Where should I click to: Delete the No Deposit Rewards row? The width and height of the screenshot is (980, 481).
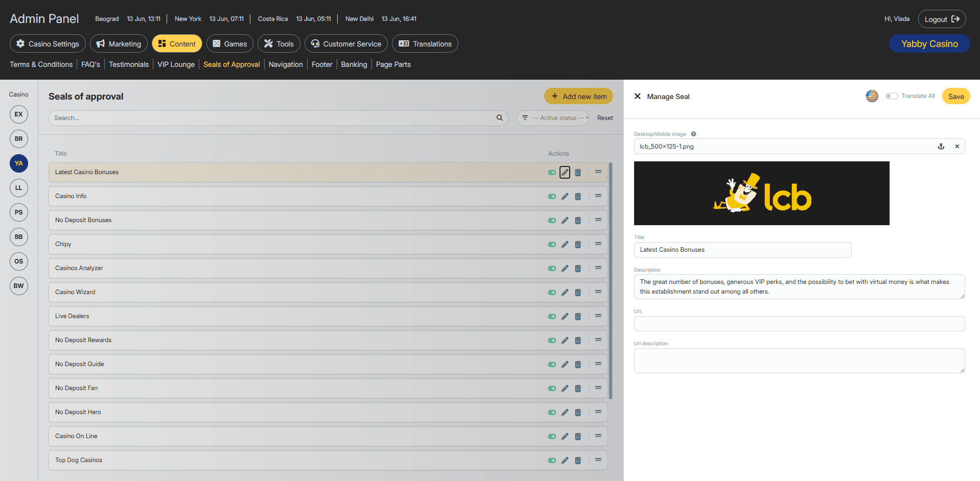578,341
